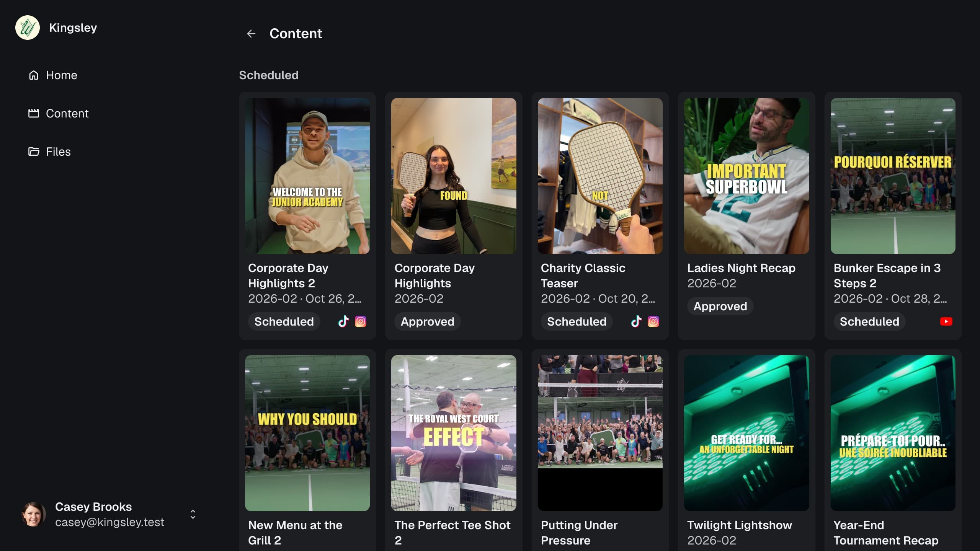This screenshot has width=980, height=551.
Task: Open New Menu at the Grill 2 thumbnail
Action: click(x=307, y=433)
